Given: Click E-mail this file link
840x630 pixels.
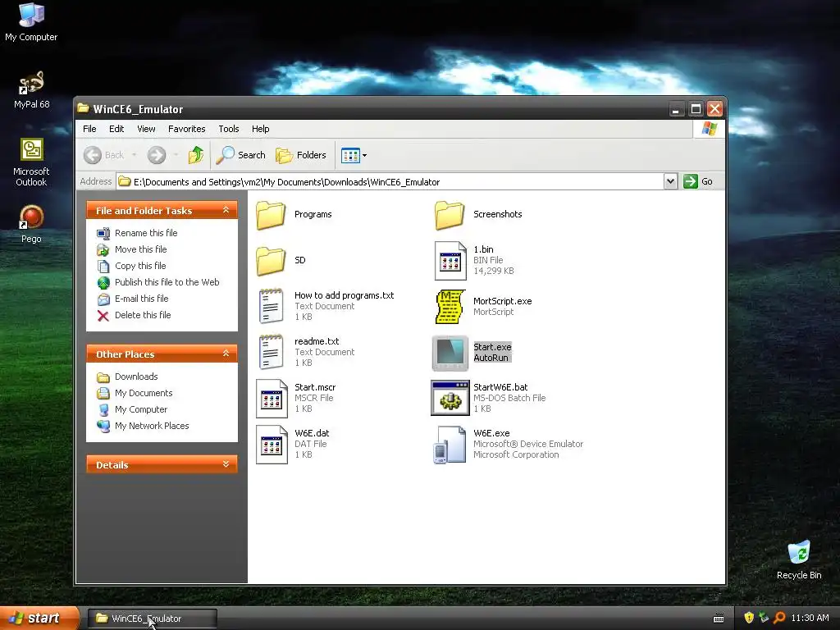Looking at the screenshot, I should (x=141, y=299).
